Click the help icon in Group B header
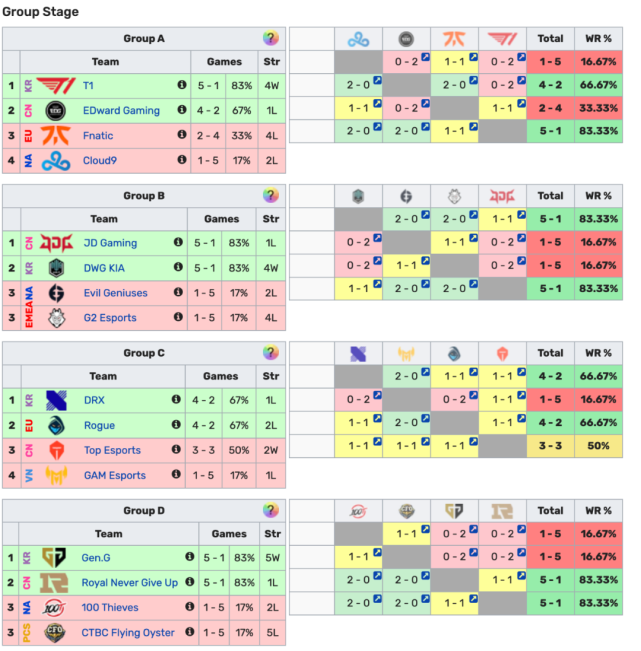The image size is (641, 651). pyautogui.click(x=271, y=195)
